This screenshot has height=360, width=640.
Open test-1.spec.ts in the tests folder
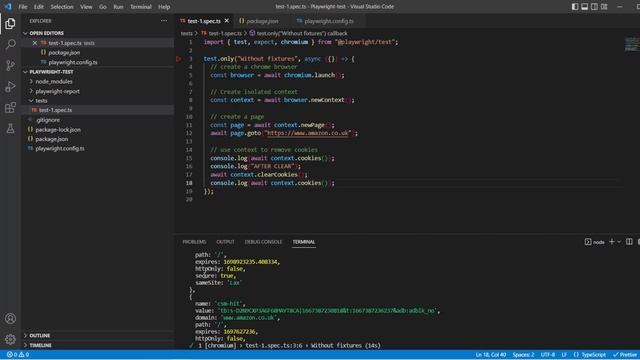point(56,110)
